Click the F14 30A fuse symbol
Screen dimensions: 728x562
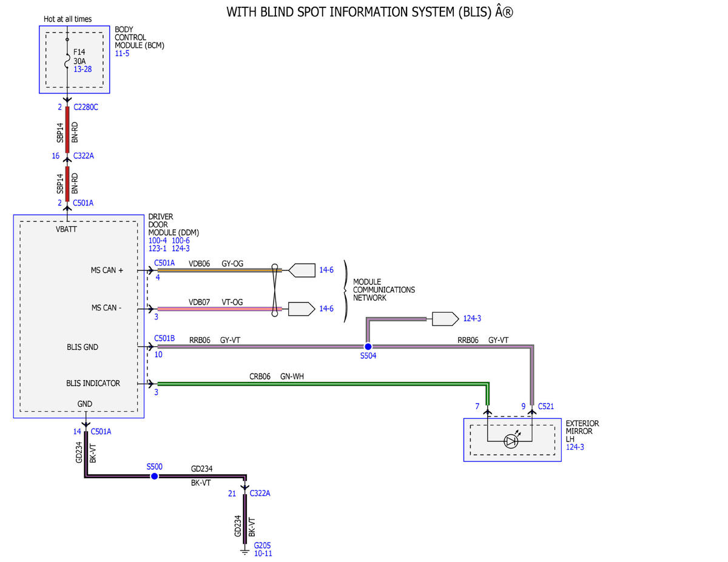67,61
